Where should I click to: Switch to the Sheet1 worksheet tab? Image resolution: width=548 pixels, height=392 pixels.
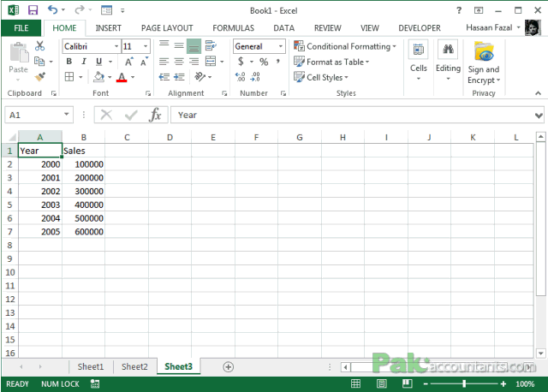pyautogui.click(x=91, y=366)
